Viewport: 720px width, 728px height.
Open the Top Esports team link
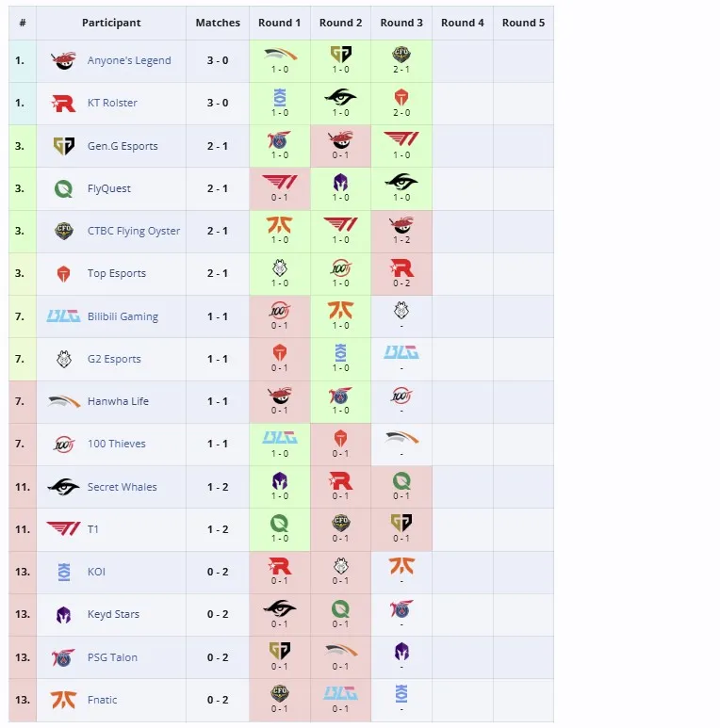coord(117,273)
